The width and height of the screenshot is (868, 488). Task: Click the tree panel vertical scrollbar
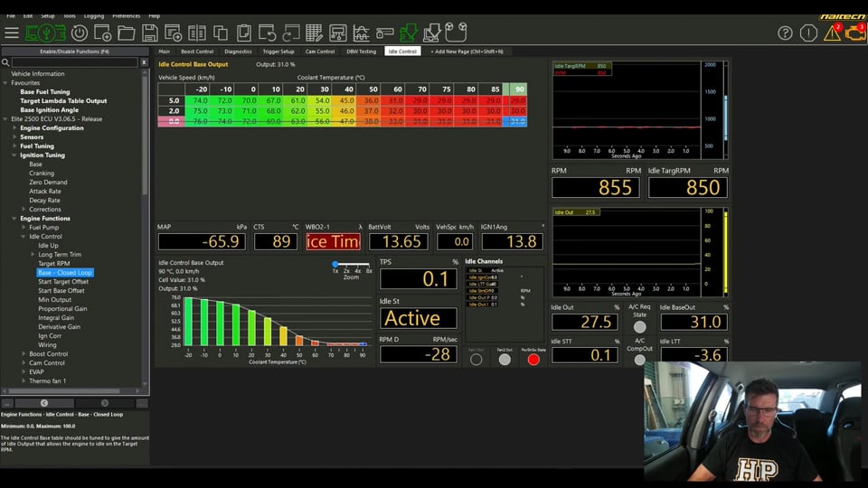point(145,136)
